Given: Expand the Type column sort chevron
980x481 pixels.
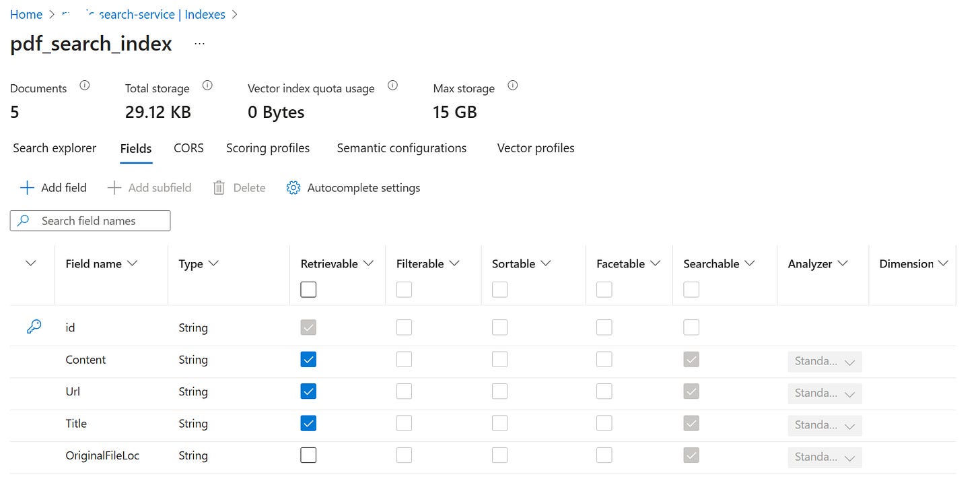Looking at the screenshot, I should tap(213, 263).
